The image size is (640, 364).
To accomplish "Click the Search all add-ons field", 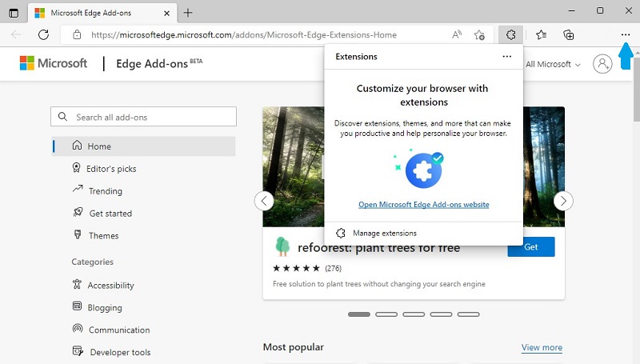I will pos(144,117).
